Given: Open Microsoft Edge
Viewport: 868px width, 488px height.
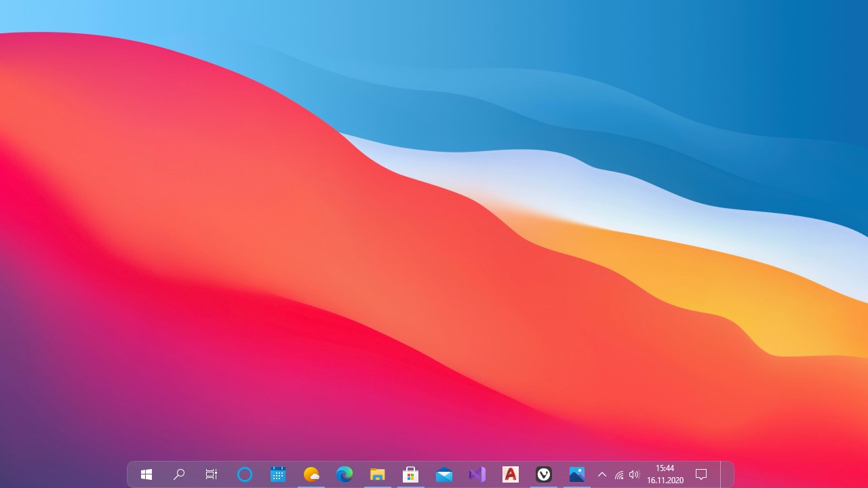Looking at the screenshot, I should tap(344, 474).
